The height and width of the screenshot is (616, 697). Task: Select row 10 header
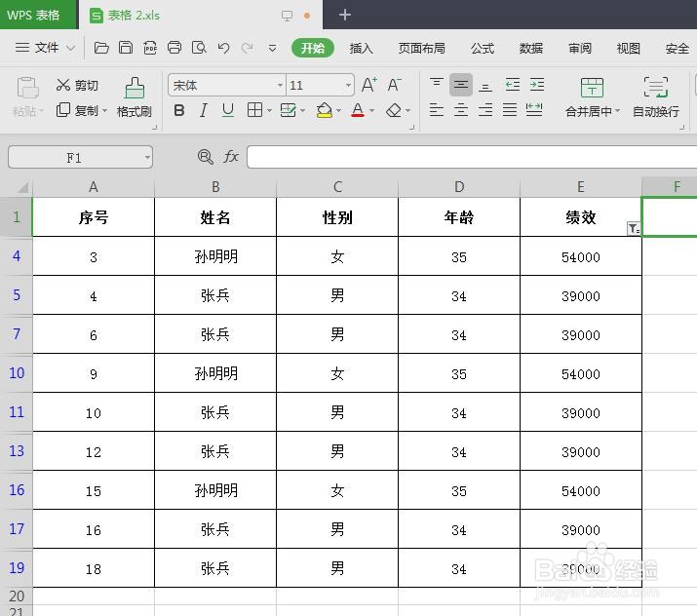pos(17,373)
